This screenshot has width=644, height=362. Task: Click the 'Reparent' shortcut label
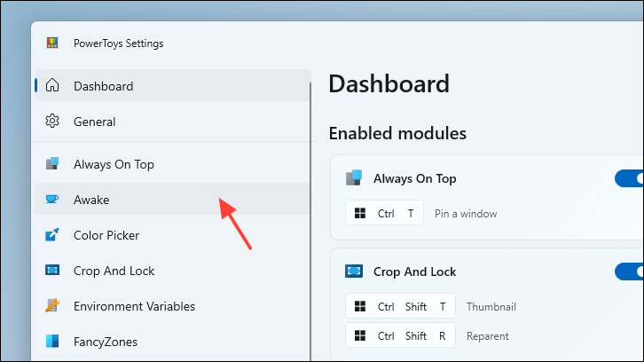click(x=488, y=336)
